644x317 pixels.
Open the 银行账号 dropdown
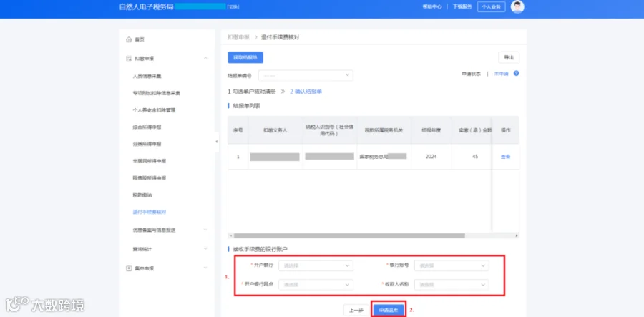tap(452, 265)
